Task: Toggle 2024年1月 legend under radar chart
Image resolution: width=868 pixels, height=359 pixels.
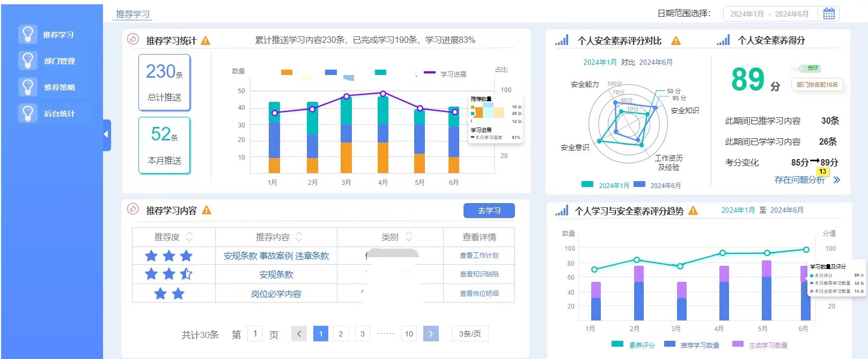Action: pyautogui.click(x=587, y=185)
